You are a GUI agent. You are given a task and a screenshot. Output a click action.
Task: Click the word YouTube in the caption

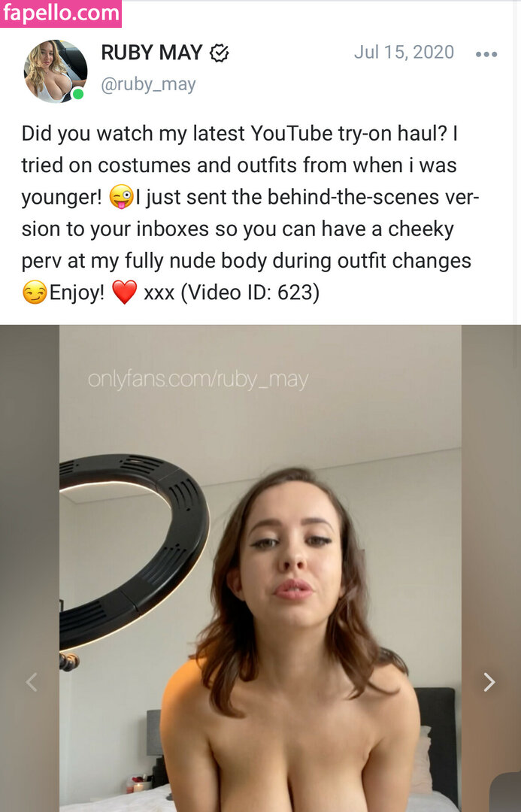291,134
